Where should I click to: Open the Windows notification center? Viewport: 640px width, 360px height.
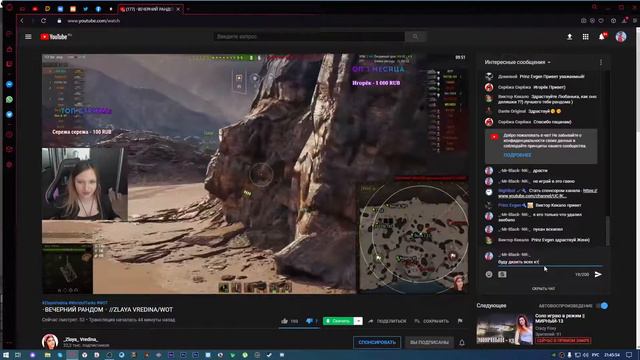coord(629,355)
